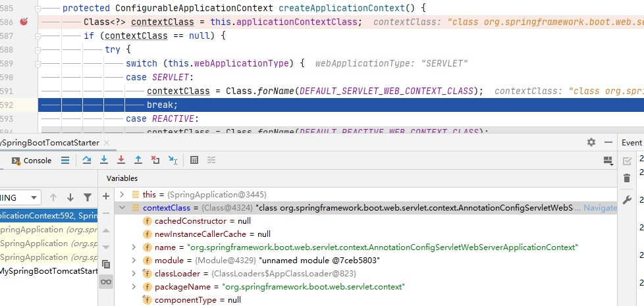Click line number 591 in the gutter

[x=7, y=91]
